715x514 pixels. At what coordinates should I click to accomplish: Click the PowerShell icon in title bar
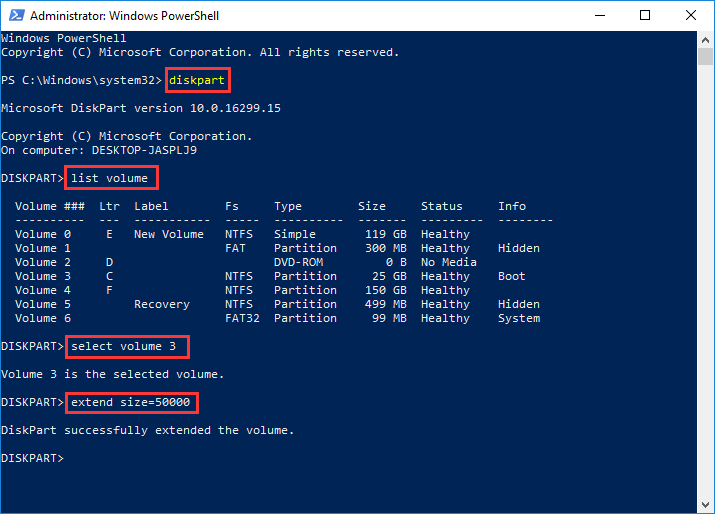coord(14,15)
